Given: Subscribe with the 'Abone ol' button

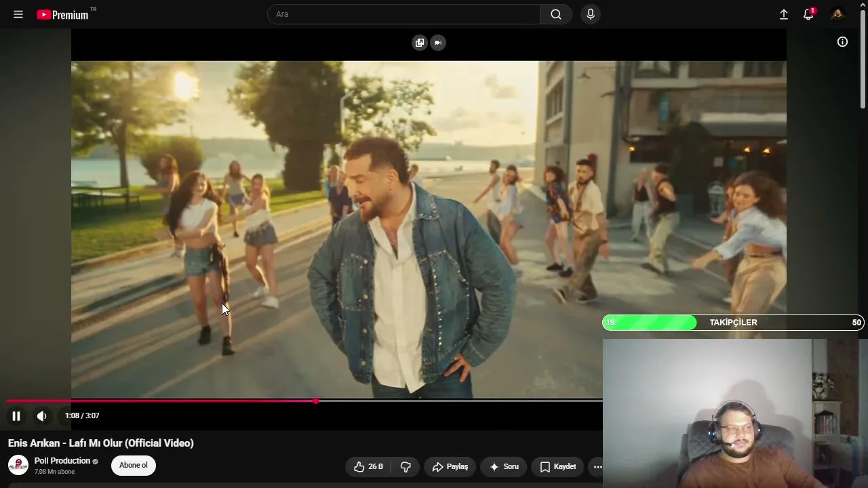Looking at the screenshot, I should 134,466.
